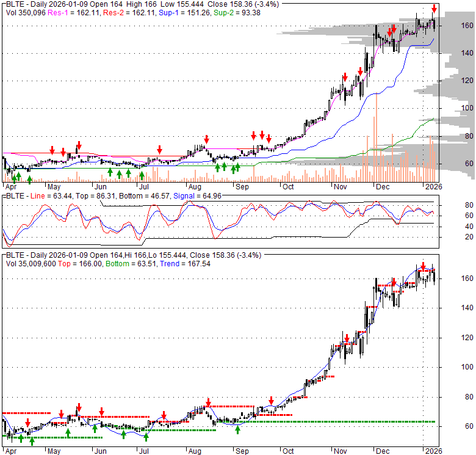Click the 'Aug' month label under top chart
The width and height of the screenshot is (476, 455).
pos(195,187)
